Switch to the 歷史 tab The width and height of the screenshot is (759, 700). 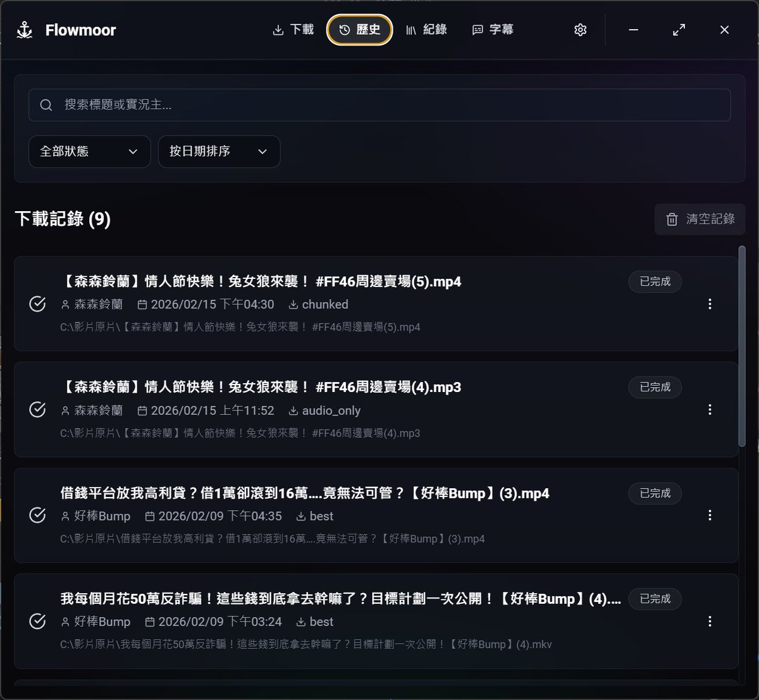pyautogui.click(x=360, y=30)
